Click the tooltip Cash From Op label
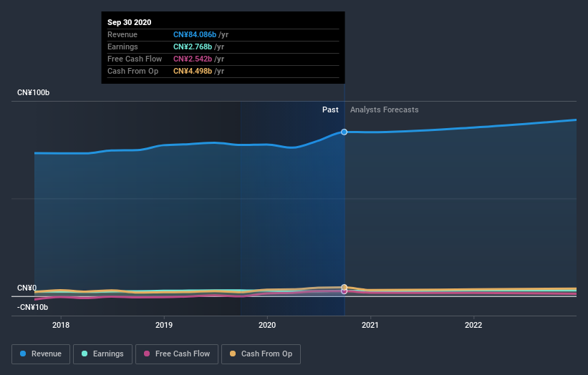The image size is (588, 375). coord(132,71)
